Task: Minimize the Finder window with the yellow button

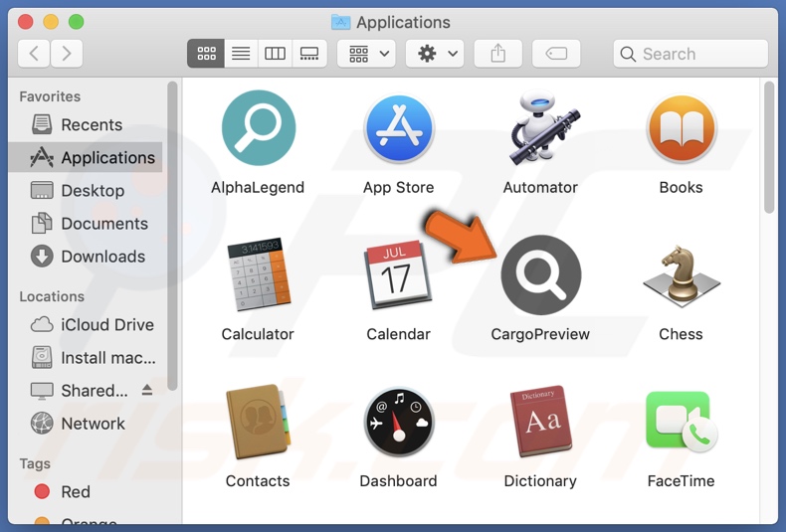Action: click(51, 22)
